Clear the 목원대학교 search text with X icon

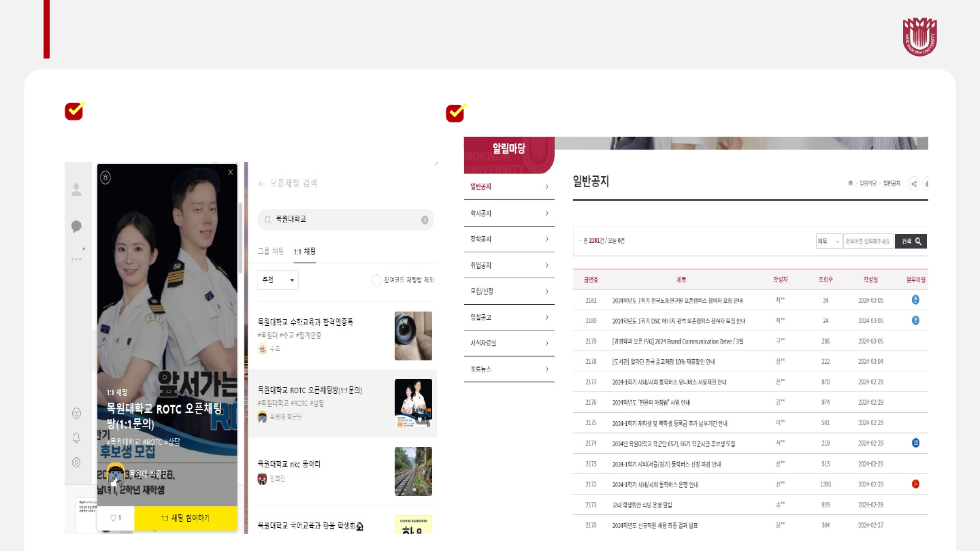coord(425,220)
